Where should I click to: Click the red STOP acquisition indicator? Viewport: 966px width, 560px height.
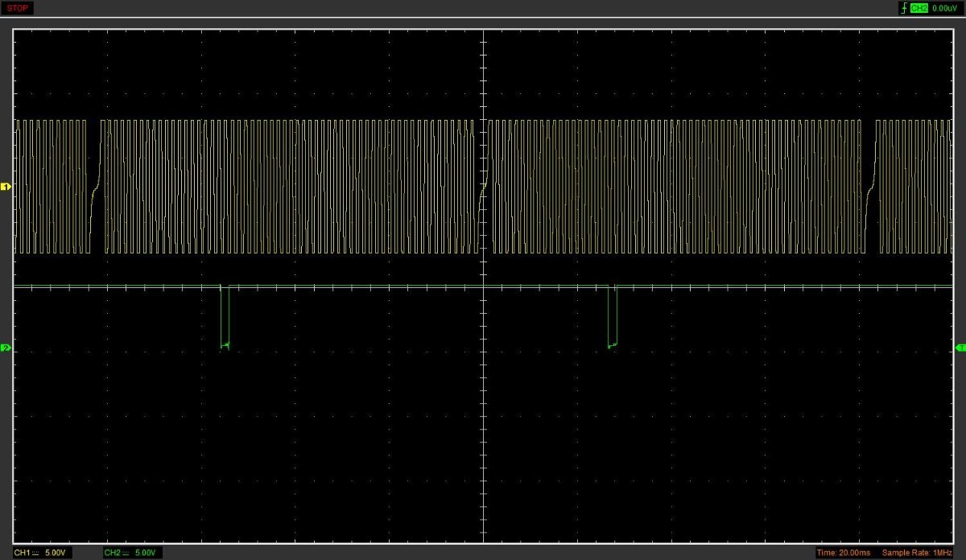click(x=18, y=8)
